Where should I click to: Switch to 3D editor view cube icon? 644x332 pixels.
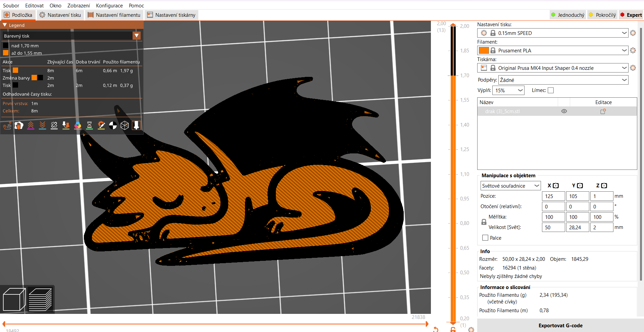14,299
